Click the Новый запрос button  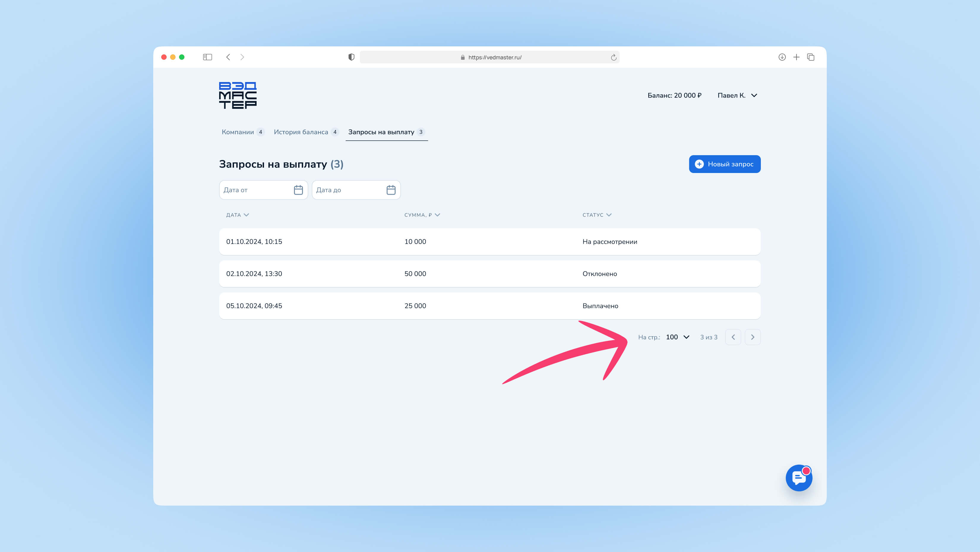(724, 164)
